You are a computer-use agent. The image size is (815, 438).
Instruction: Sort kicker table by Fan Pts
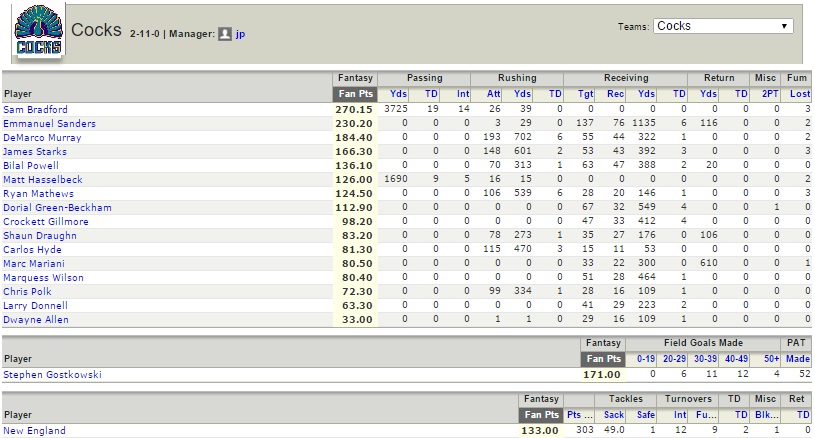603,359
